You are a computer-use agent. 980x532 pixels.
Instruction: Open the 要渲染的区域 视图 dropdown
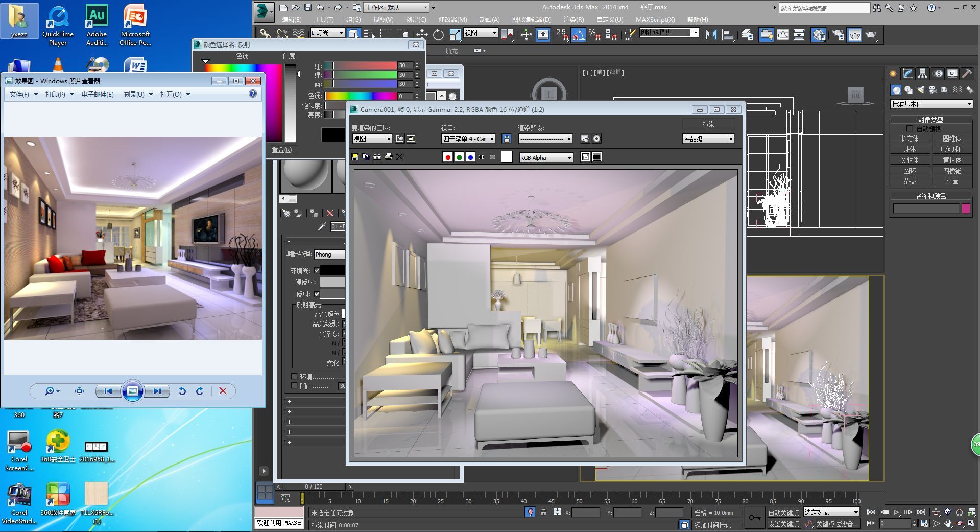click(x=372, y=139)
